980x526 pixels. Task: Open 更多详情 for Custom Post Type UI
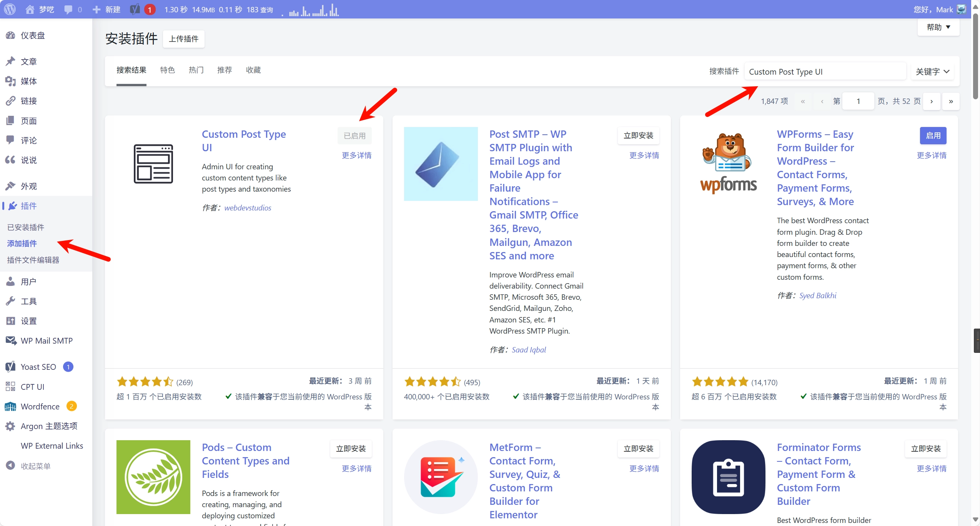pos(357,155)
